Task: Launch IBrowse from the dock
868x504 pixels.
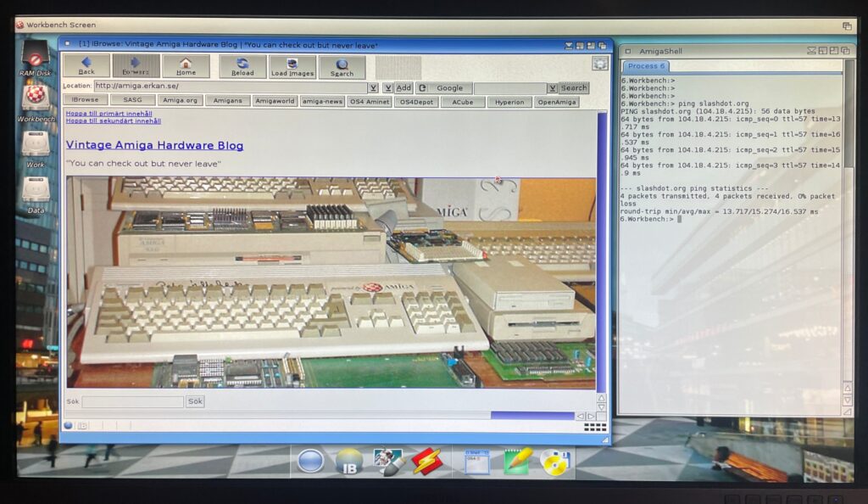Action: click(349, 462)
